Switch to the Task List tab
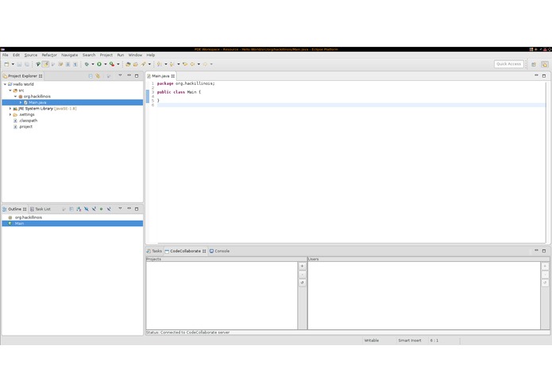The width and height of the screenshot is (552, 392). click(41, 209)
